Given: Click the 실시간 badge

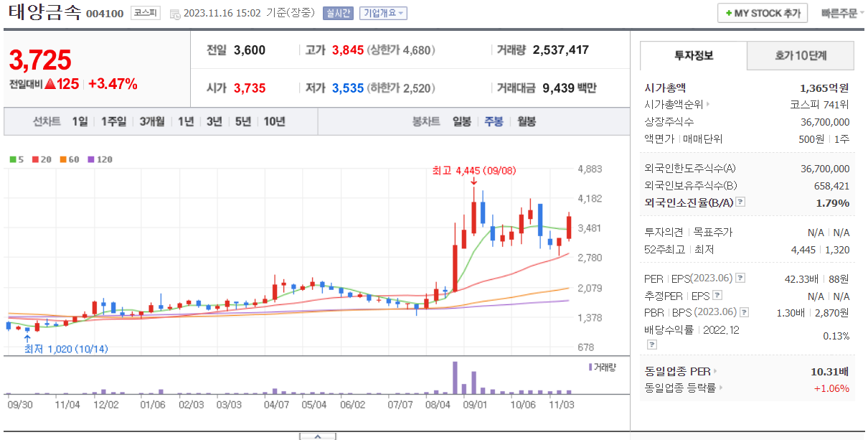Looking at the screenshot, I should (339, 13).
